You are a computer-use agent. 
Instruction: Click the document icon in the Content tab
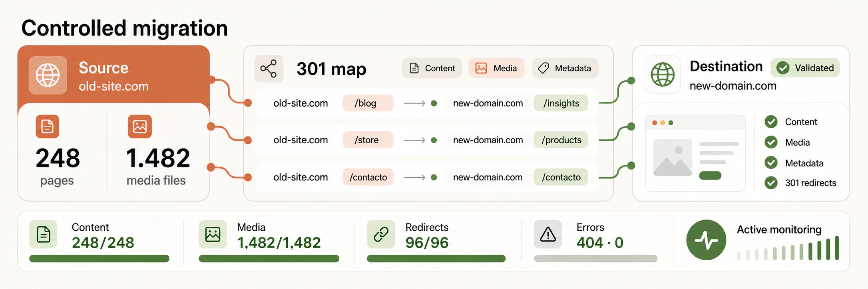point(414,68)
